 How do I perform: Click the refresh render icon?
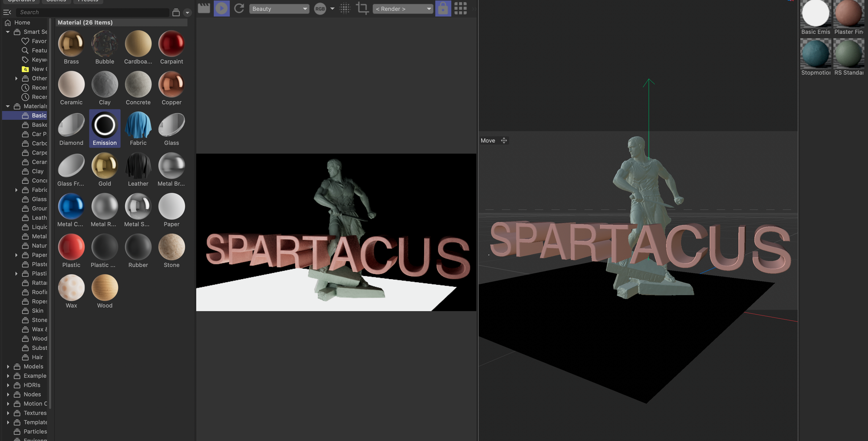click(x=239, y=8)
